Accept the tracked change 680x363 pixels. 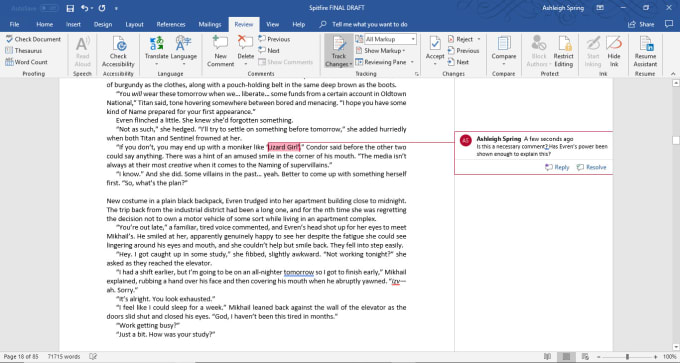pyautogui.click(x=435, y=48)
